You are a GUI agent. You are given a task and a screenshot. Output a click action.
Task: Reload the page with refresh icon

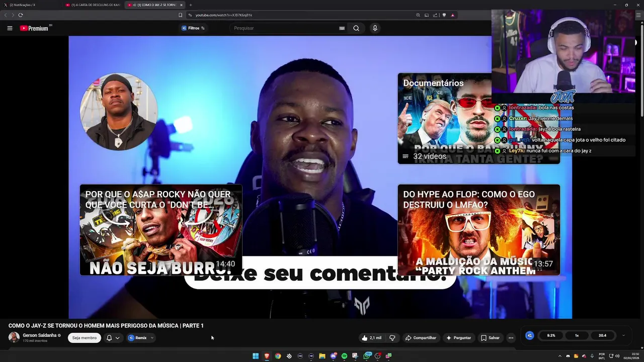tap(21, 15)
